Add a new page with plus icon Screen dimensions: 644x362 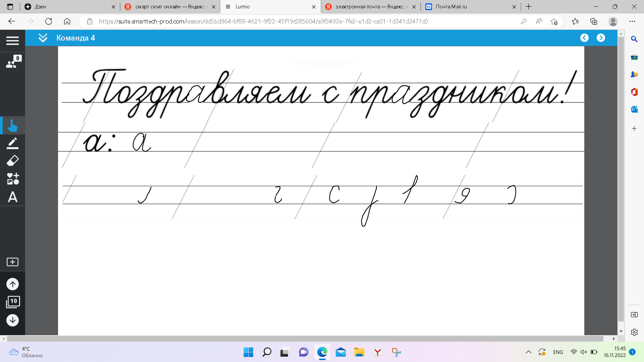coord(12,262)
